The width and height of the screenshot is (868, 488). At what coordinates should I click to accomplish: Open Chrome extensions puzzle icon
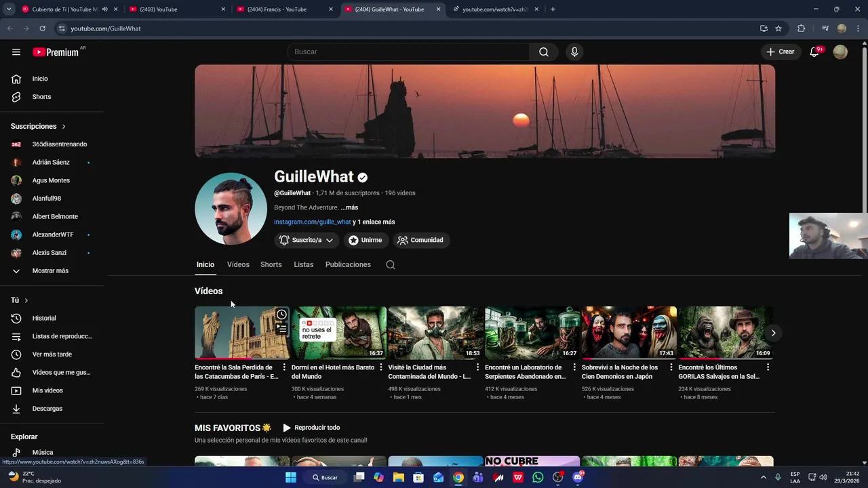tap(801, 28)
